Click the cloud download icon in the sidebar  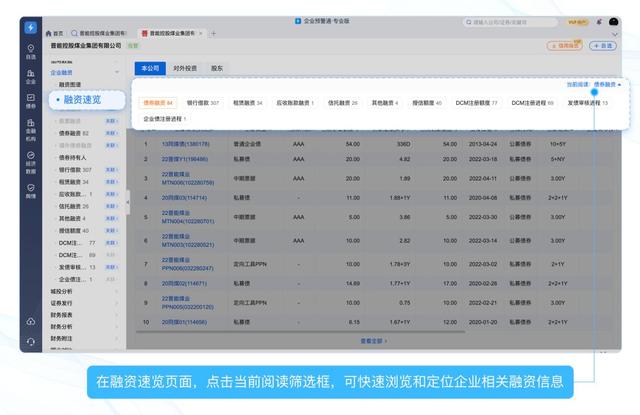[x=31, y=322]
